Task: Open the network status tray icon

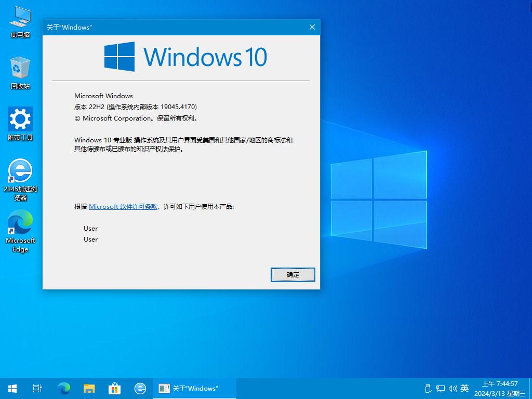Action: [441, 389]
